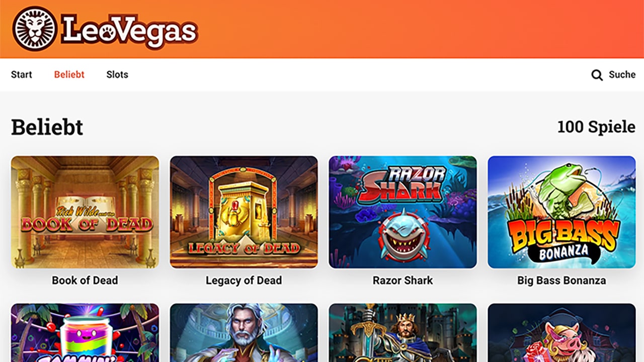This screenshot has height=362, width=644.
Task: Click the Legacy of Dead title link
Action: click(244, 281)
